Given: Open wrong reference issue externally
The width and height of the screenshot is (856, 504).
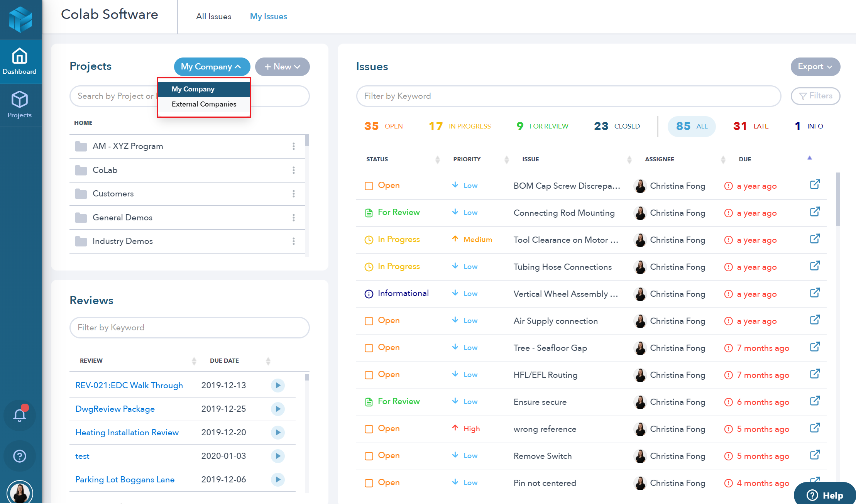Looking at the screenshot, I should coord(815,428).
